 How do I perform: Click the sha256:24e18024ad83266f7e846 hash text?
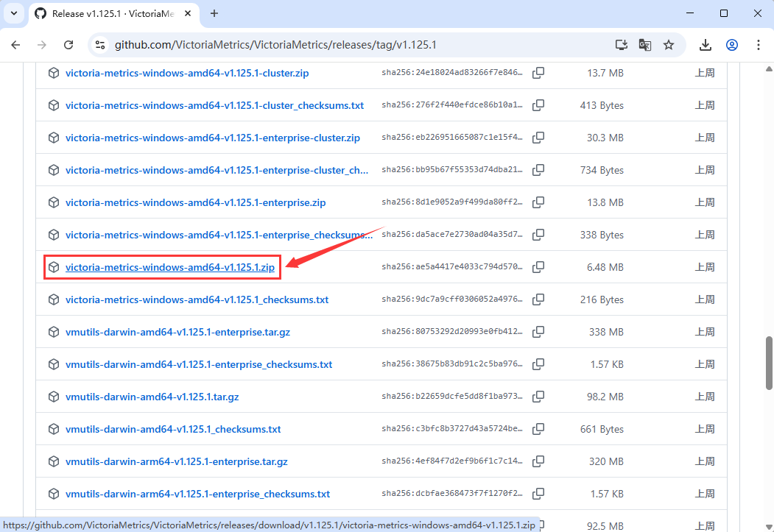click(x=452, y=72)
